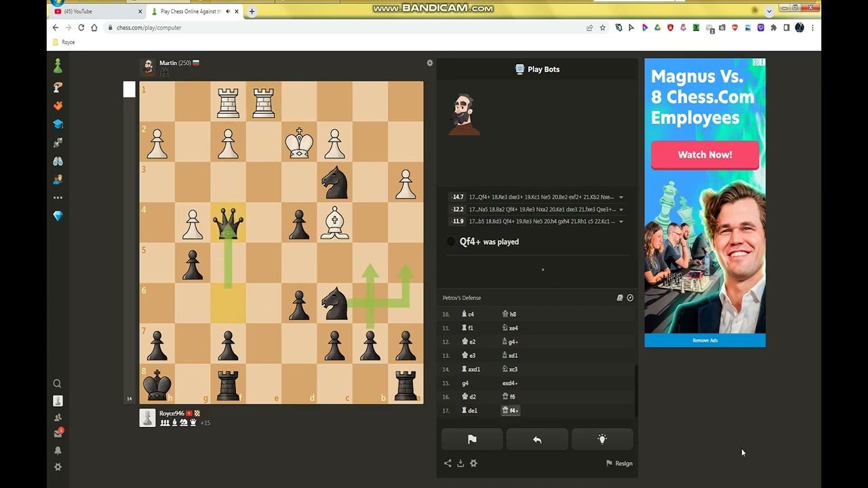Select move 15 exd4+ in move list

click(x=510, y=383)
